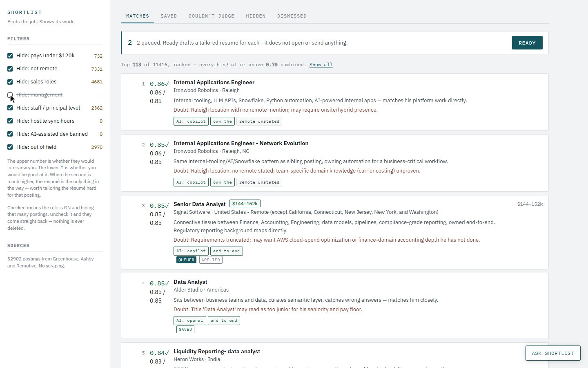The width and height of the screenshot is (588, 368).
Task: Open the Liquidity Reporting- data analyst title
Action: click(x=217, y=351)
